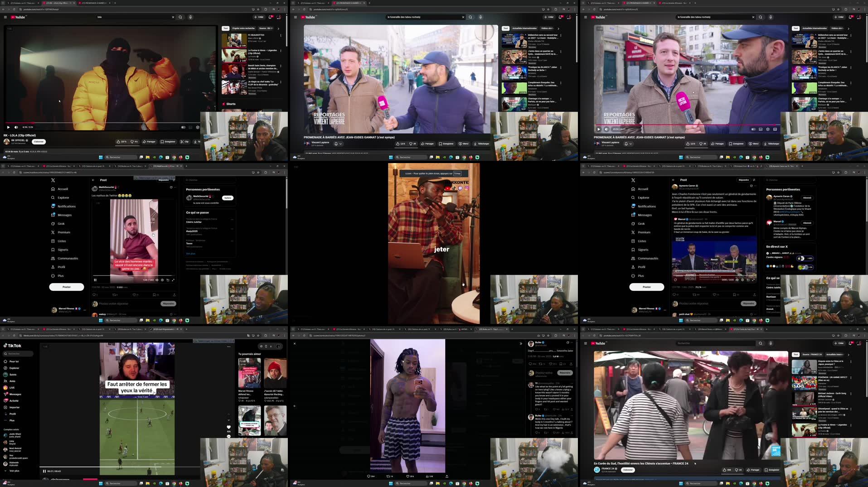Open Notifications in the X sidebar

click(x=66, y=206)
